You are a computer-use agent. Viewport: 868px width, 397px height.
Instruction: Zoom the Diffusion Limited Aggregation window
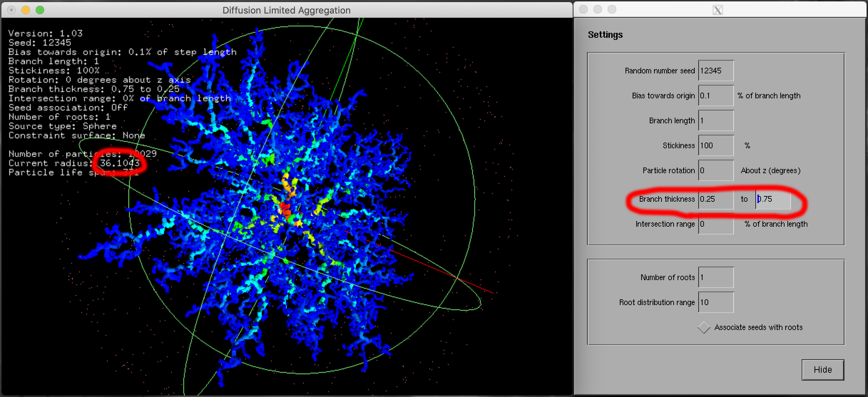(40, 10)
